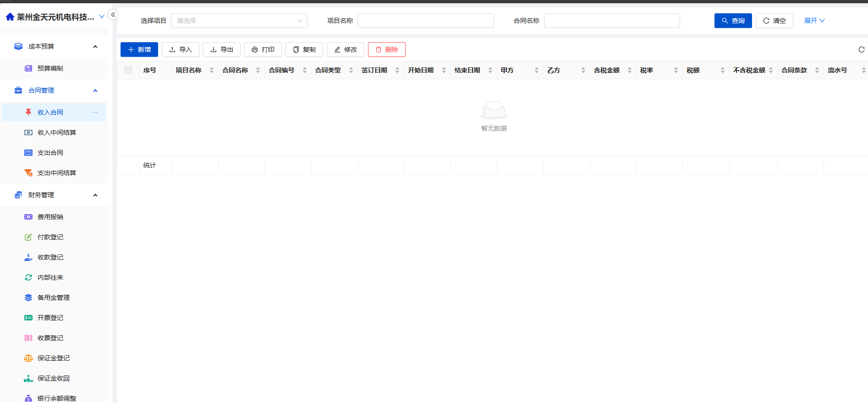Go to 保证金登记 page
Image resolution: width=868 pixels, height=403 pixels.
[53, 358]
